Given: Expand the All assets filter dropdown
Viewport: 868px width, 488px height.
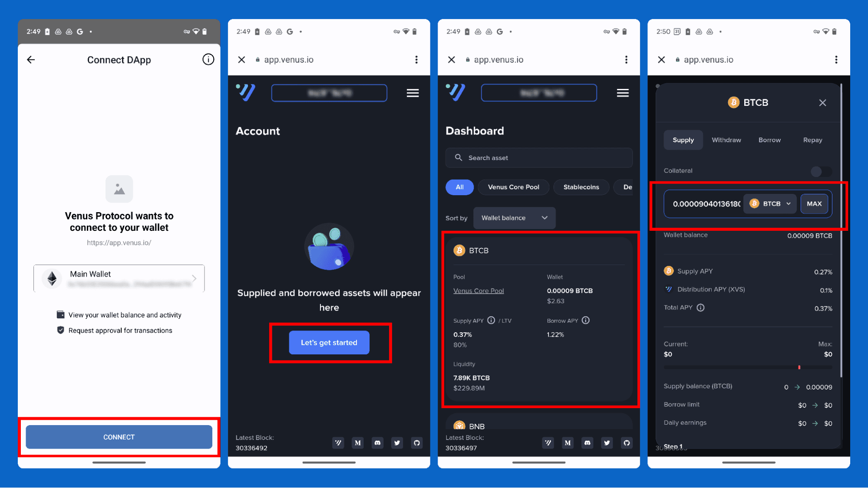Looking at the screenshot, I should pos(460,187).
